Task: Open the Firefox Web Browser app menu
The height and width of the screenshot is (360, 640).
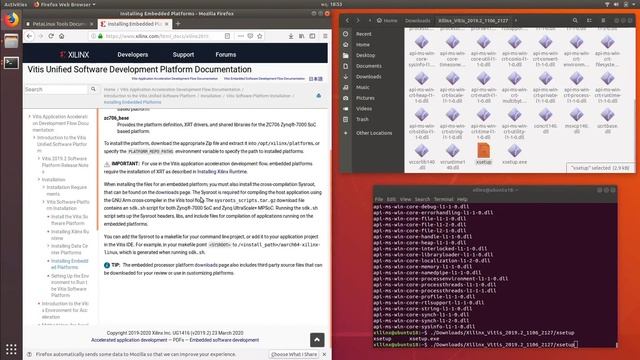Action: 64,4
